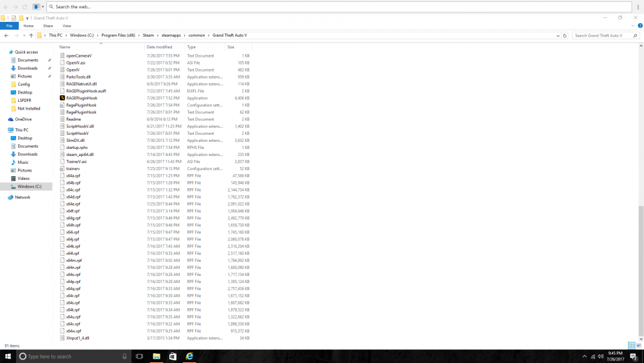
Task: Click the vertical scrollbar in file list
Action: pos(641,270)
